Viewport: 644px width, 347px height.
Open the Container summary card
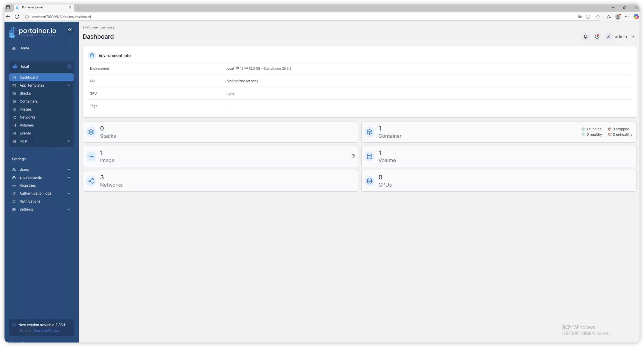499,132
